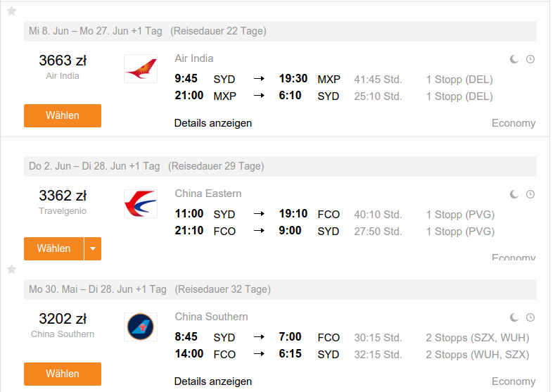This screenshot has height=392, width=555.
Task: Click the 2 Stopps (SZX, WUH) info
Action: coord(478,338)
